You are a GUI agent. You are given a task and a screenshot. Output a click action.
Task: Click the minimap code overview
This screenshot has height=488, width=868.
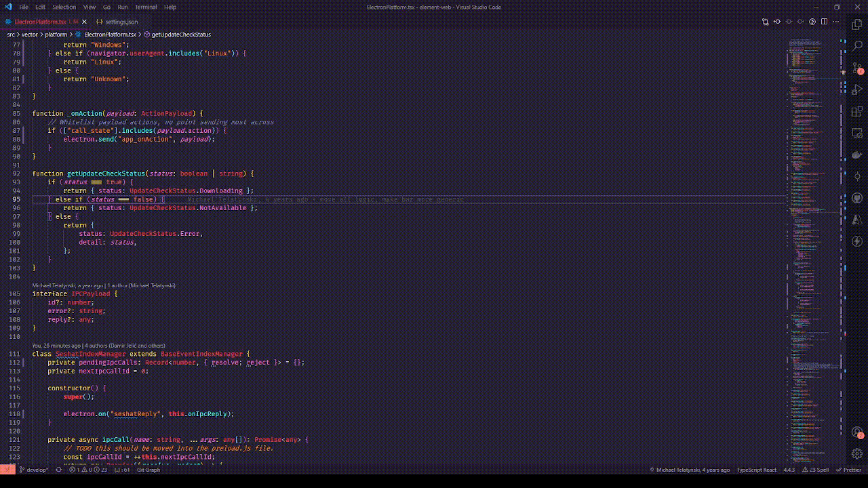click(814, 203)
